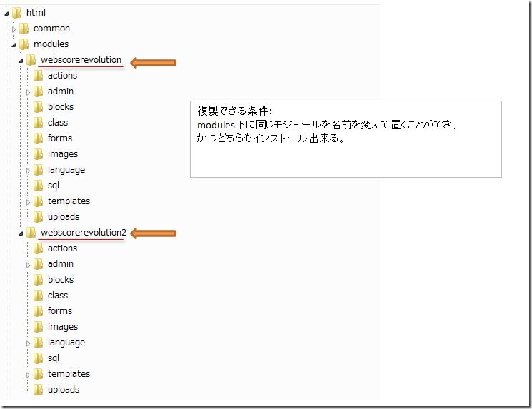Expand templates under webscorerevolution2
This screenshot has width=532, height=409.
(x=28, y=375)
